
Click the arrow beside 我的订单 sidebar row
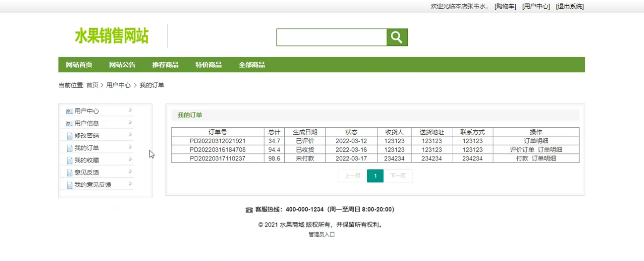pyautogui.click(x=130, y=147)
